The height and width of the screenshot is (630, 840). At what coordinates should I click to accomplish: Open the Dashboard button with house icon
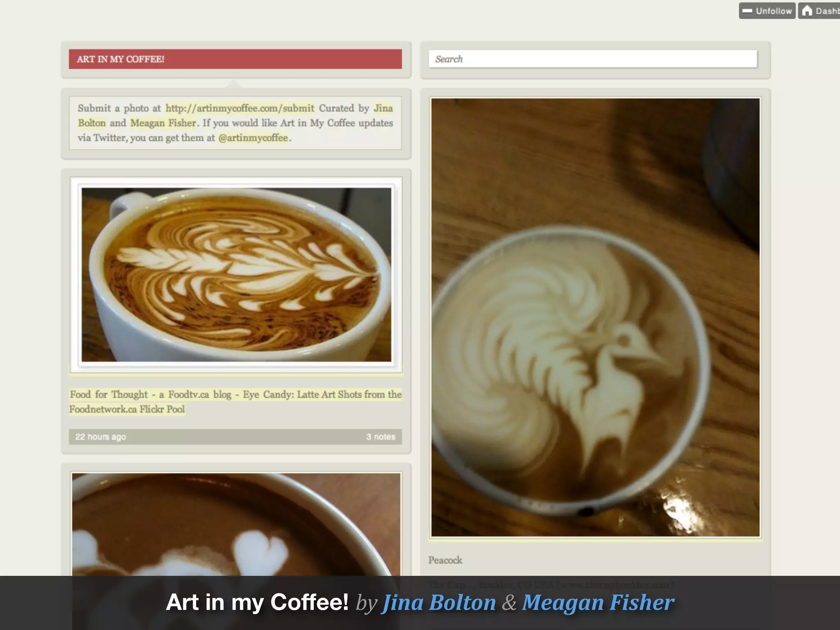[819, 11]
